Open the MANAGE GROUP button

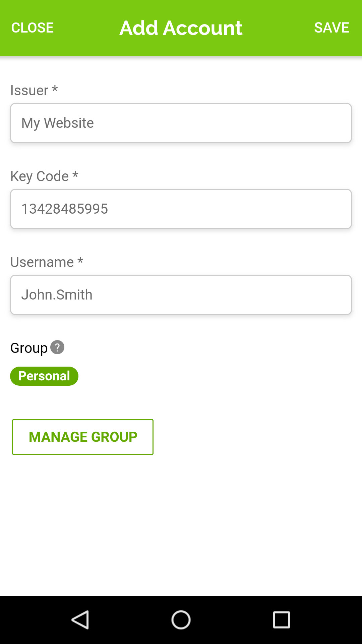coord(83,437)
